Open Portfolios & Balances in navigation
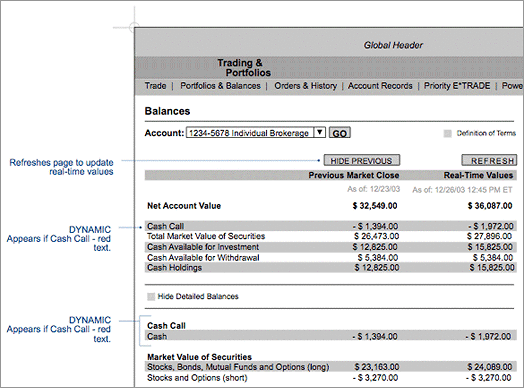524x388 pixels. pos(220,86)
